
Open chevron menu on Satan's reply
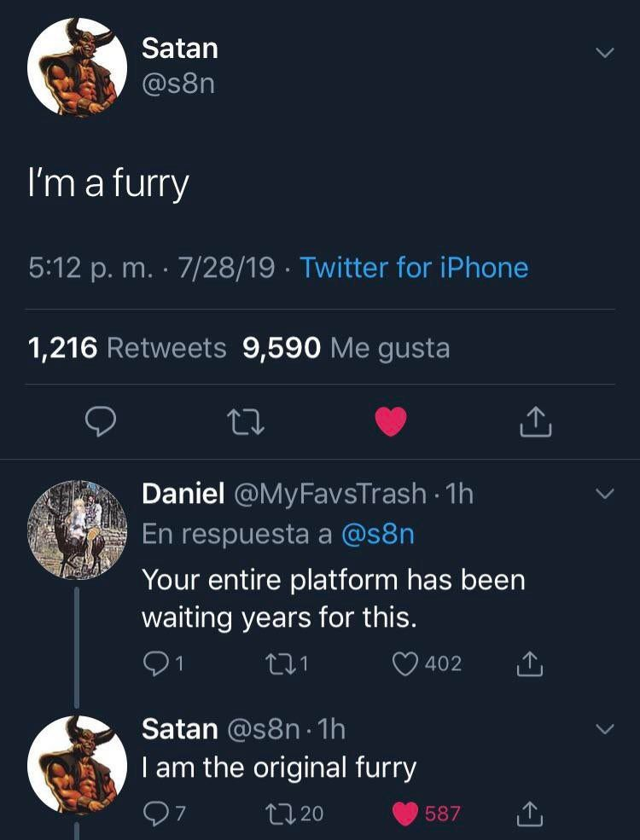tap(604, 730)
